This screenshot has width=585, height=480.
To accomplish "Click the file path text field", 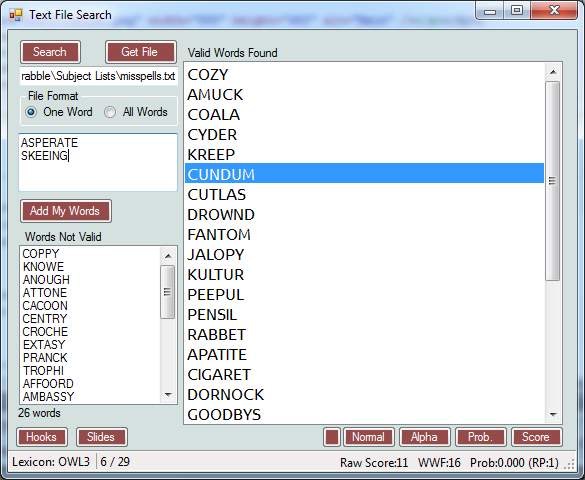I will point(98,76).
